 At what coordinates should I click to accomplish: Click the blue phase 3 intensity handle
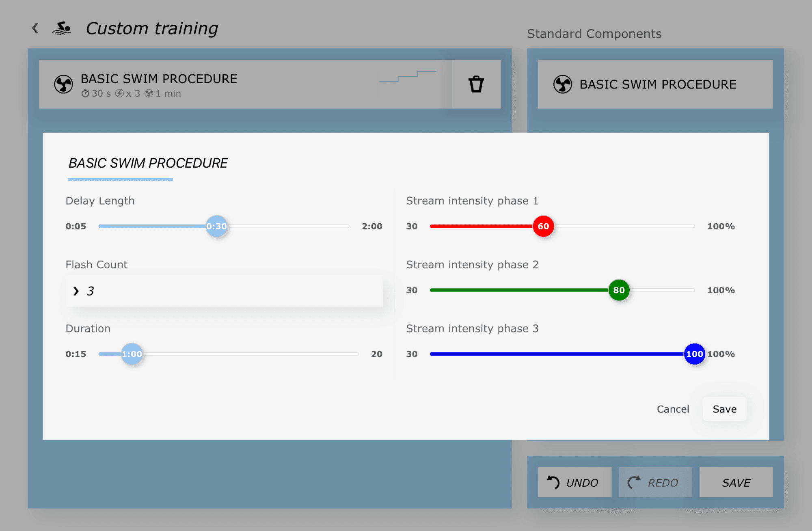694,354
